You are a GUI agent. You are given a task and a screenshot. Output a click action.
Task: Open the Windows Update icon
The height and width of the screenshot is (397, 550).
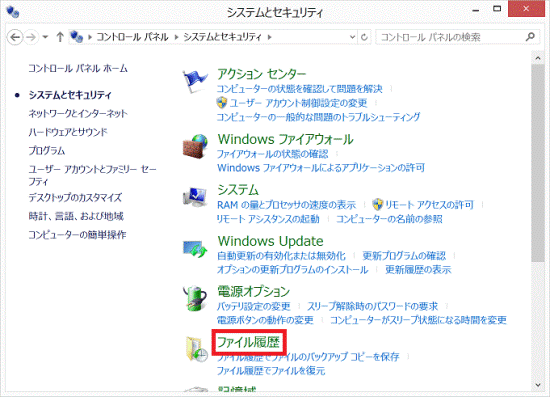195,249
